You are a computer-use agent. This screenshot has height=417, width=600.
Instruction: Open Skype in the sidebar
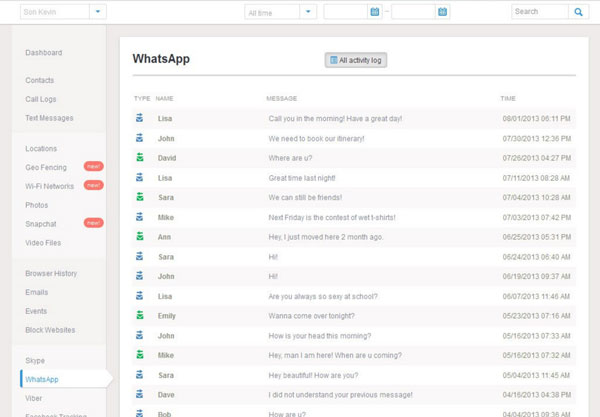[x=35, y=360]
